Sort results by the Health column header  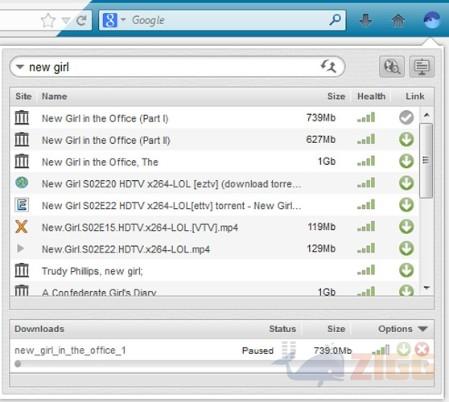[371, 97]
